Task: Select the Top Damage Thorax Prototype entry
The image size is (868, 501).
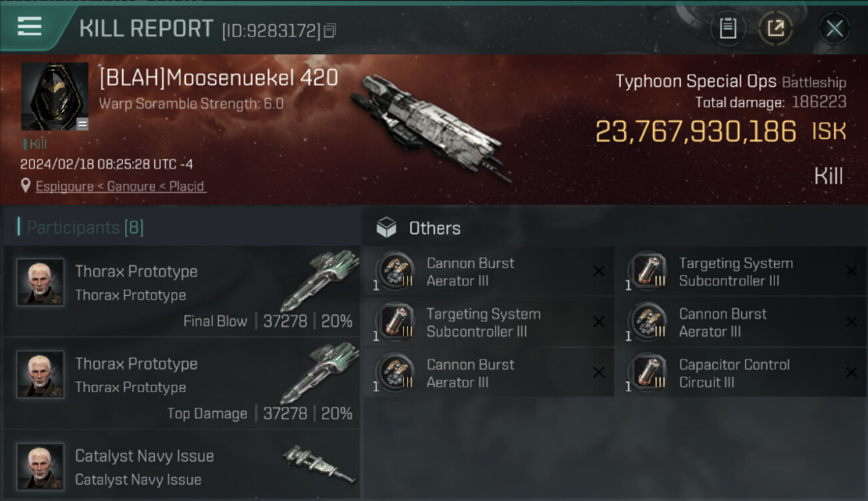Action: [x=180, y=383]
